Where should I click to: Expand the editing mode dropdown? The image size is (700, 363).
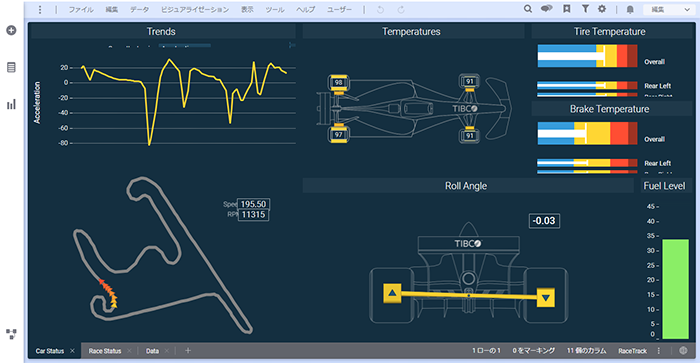pyautogui.click(x=668, y=9)
